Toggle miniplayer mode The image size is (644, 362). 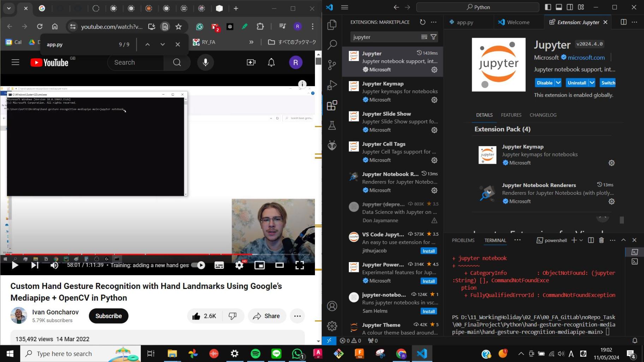(260, 265)
